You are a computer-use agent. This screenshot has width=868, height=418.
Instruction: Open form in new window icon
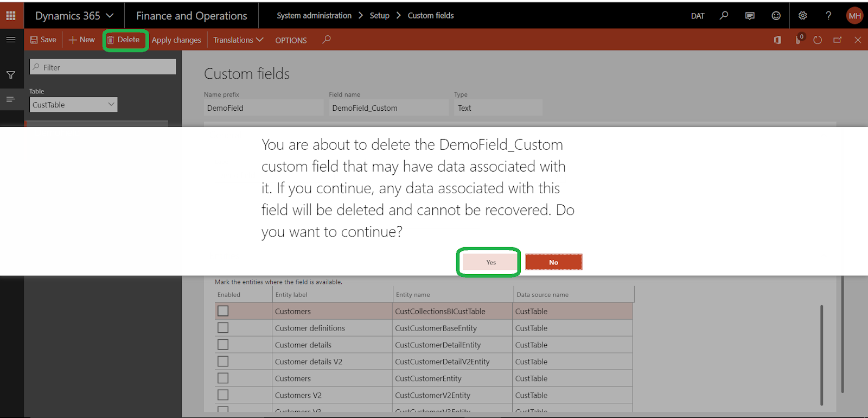pyautogui.click(x=838, y=40)
